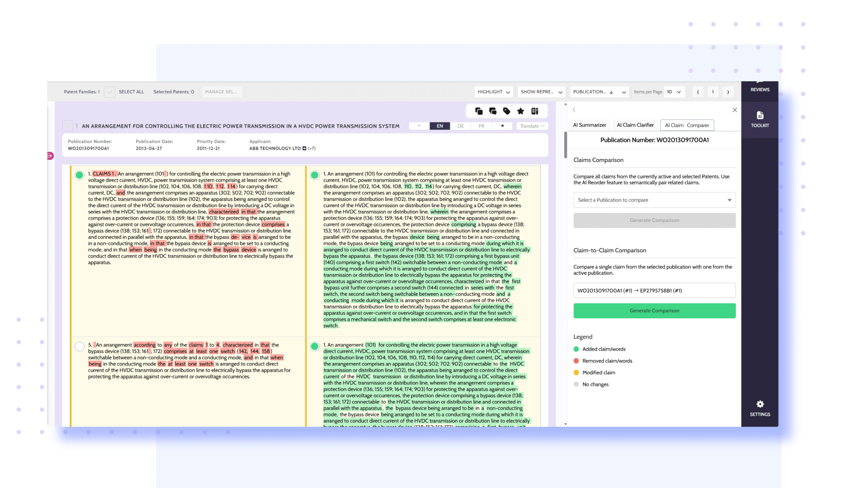Viewport: 868px width, 488px height.
Task: Click back chevron in AI panel
Action: [x=574, y=110]
